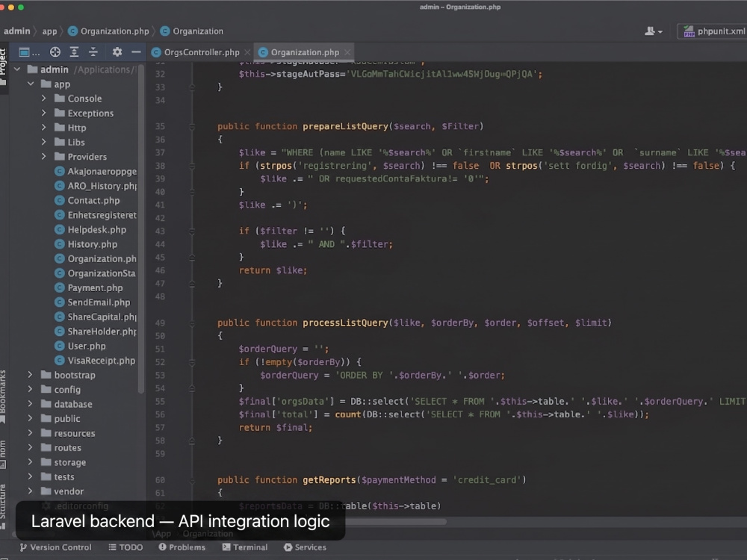This screenshot has height=560, width=747.
Task: Hide the project panel with minus icon
Action: click(x=136, y=52)
